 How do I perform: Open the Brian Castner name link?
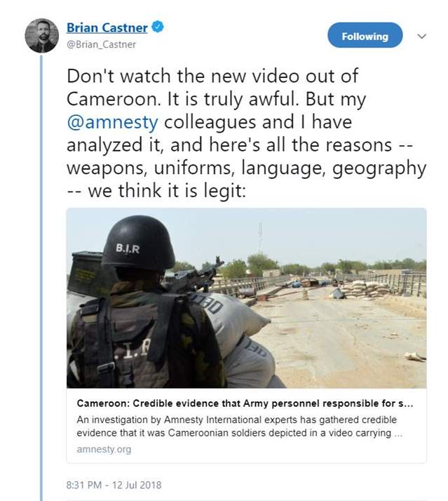coord(107,28)
